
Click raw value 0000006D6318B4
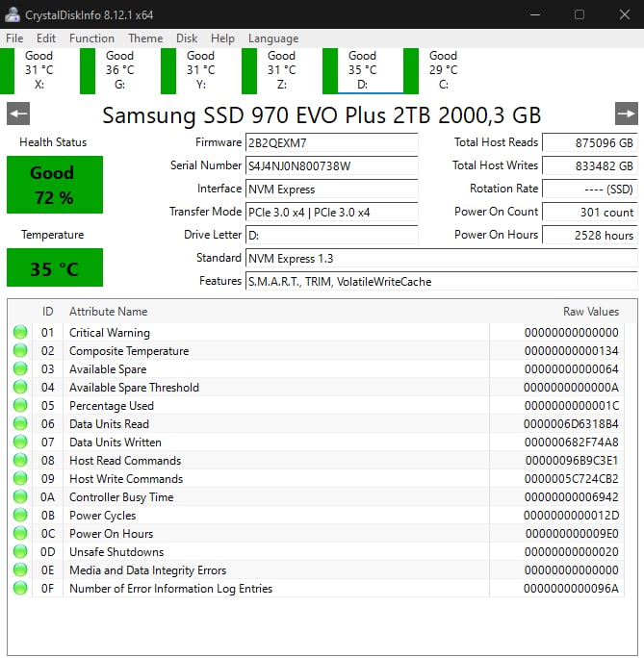click(571, 424)
